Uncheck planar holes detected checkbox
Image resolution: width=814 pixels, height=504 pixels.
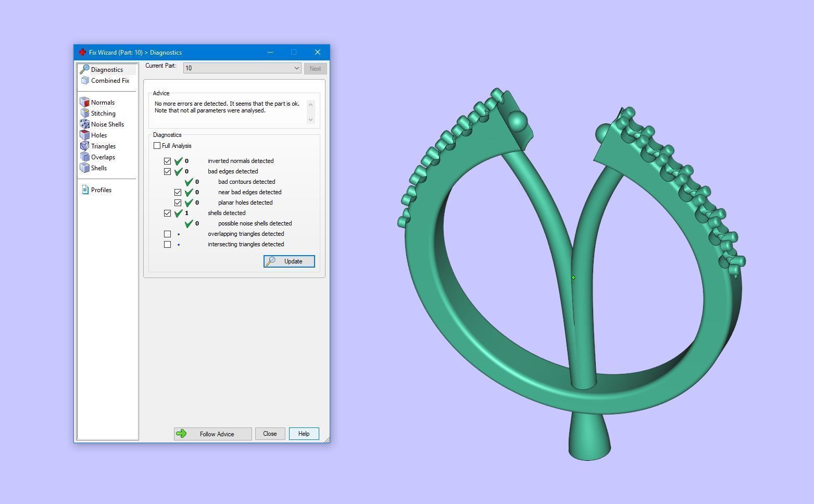178,203
